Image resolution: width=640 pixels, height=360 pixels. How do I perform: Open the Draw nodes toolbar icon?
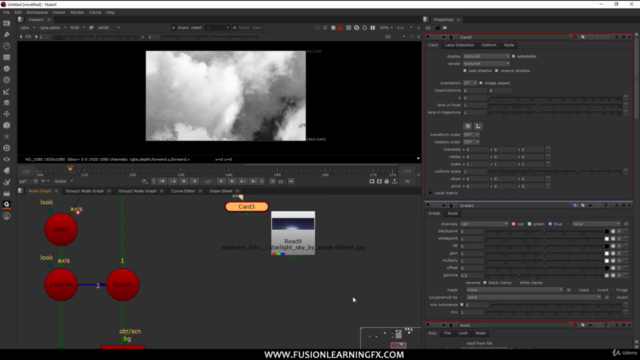coord(7,35)
